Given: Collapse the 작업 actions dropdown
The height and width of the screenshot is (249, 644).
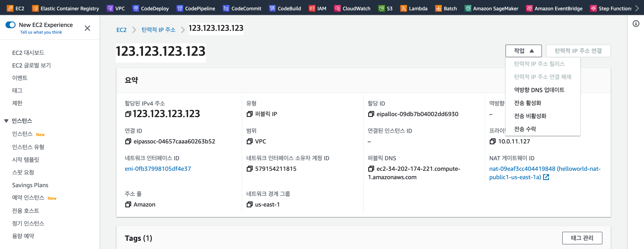Looking at the screenshot, I should [x=523, y=51].
